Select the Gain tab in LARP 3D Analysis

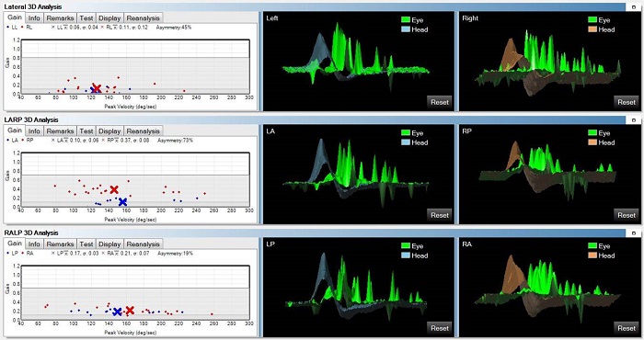(15, 130)
